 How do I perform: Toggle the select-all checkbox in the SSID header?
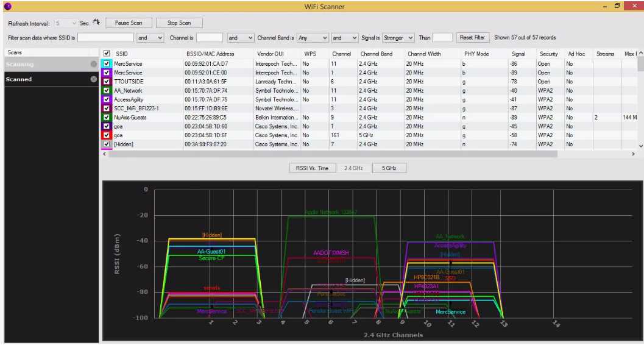pyautogui.click(x=107, y=54)
